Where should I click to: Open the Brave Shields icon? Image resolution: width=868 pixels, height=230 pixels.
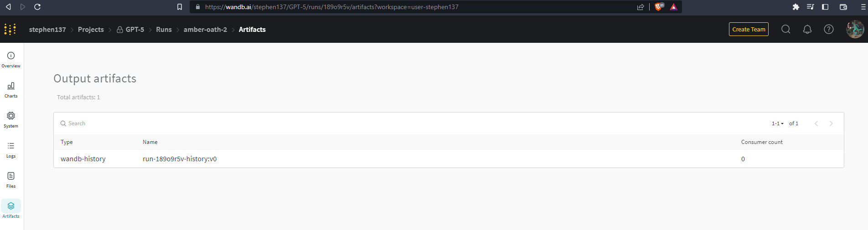click(x=659, y=6)
